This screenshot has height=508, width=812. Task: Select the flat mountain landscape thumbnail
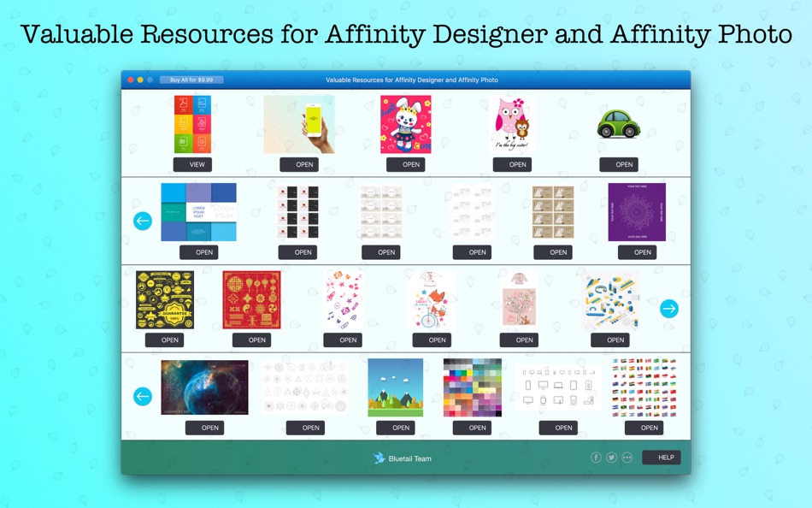(x=396, y=387)
